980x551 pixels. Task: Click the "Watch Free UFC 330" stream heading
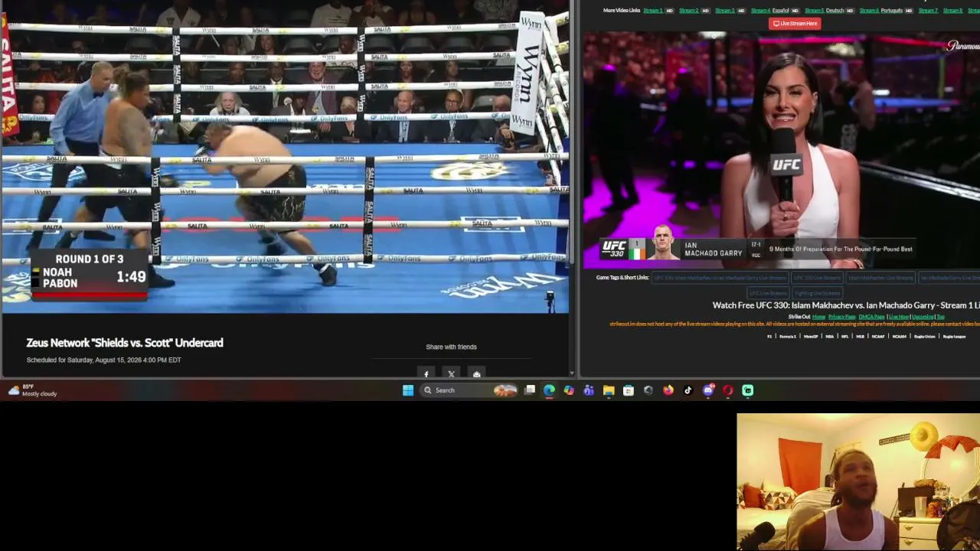tap(846, 305)
